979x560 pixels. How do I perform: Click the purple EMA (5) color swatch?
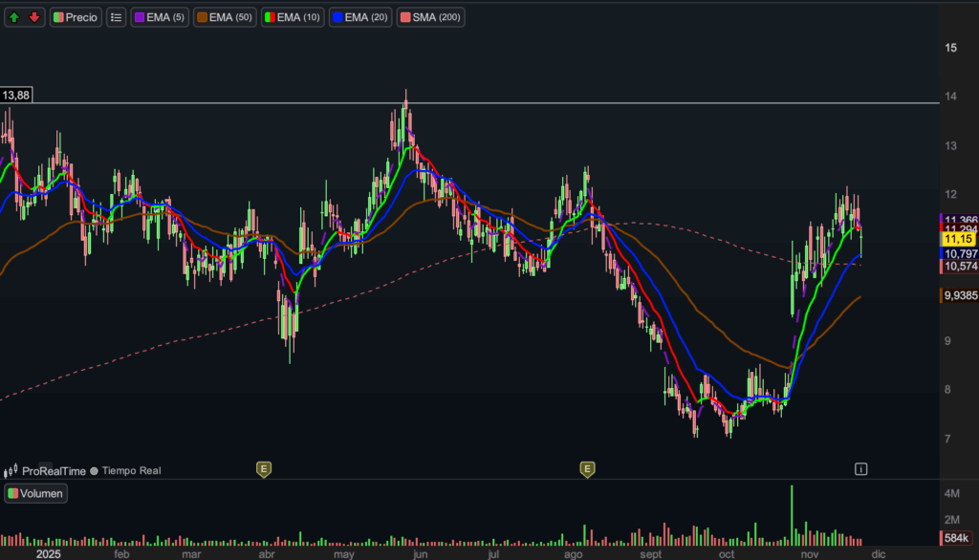[139, 17]
